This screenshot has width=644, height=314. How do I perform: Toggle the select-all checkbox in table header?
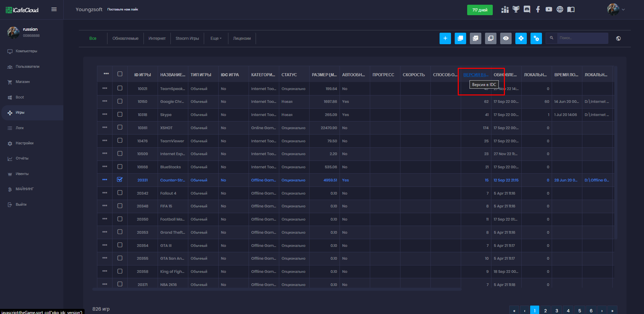point(120,74)
